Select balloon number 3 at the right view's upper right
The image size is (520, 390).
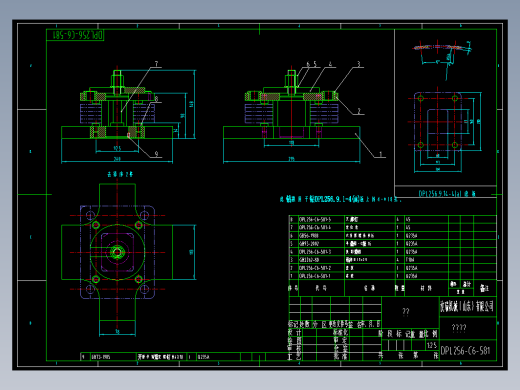pyautogui.click(x=359, y=64)
